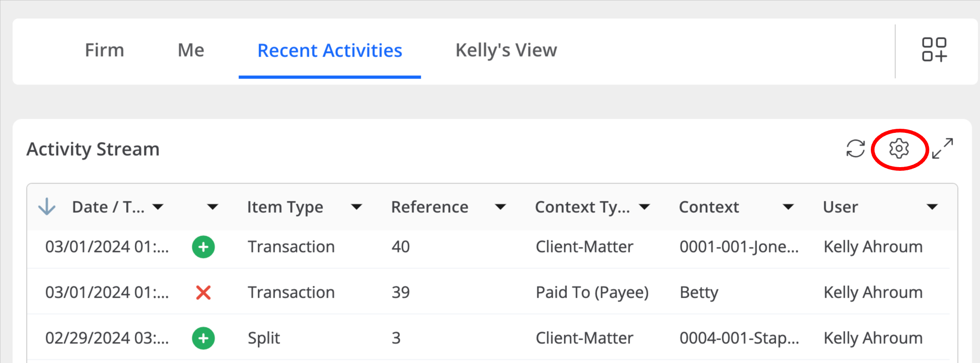Click green plus icon on Split row
Image resolution: width=980 pixels, height=363 pixels.
coord(203,338)
